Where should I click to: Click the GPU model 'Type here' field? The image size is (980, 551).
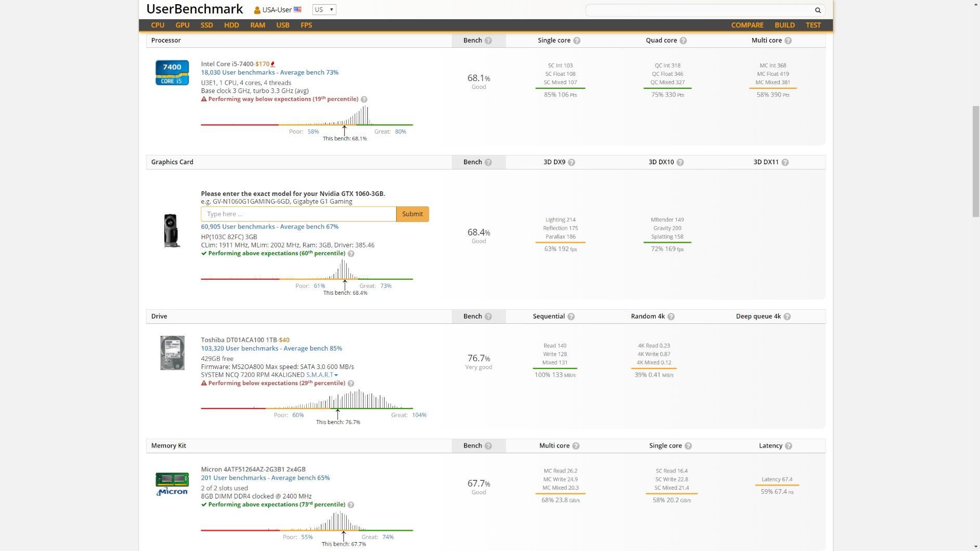(298, 214)
